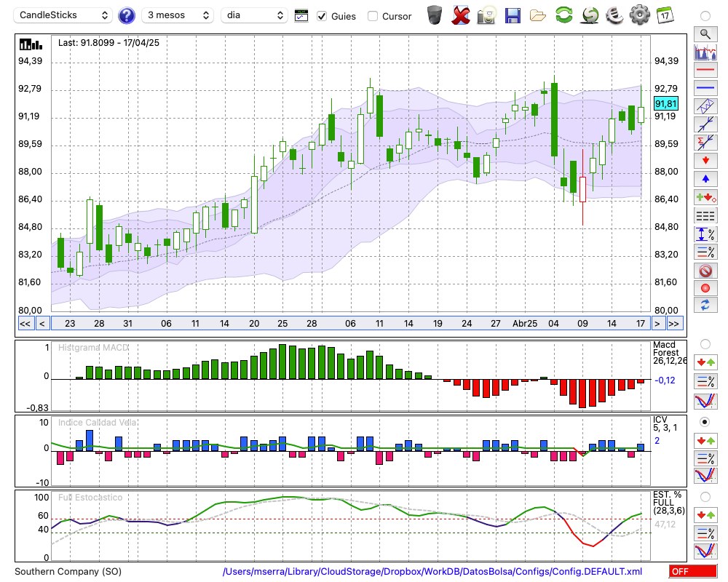Jump to chart end with >> button

(675, 324)
